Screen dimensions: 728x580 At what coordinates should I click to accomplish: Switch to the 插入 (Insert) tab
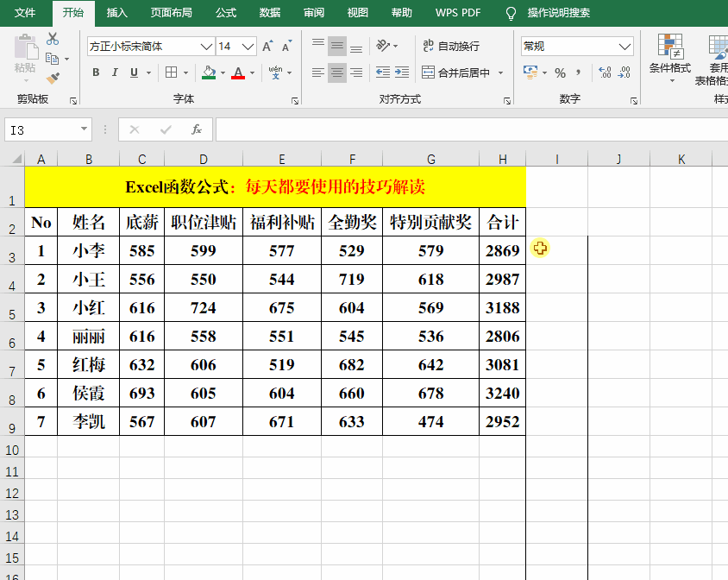(x=116, y=13)
